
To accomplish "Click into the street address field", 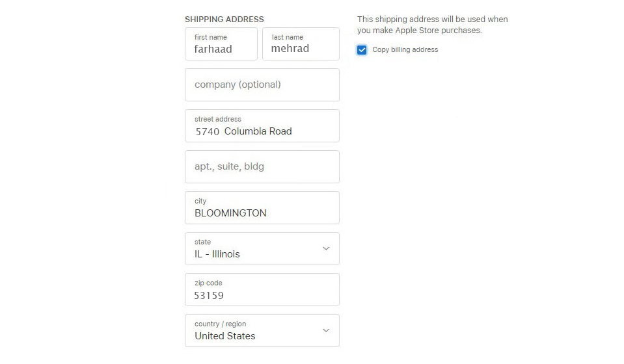I will [x=262, y=126].
